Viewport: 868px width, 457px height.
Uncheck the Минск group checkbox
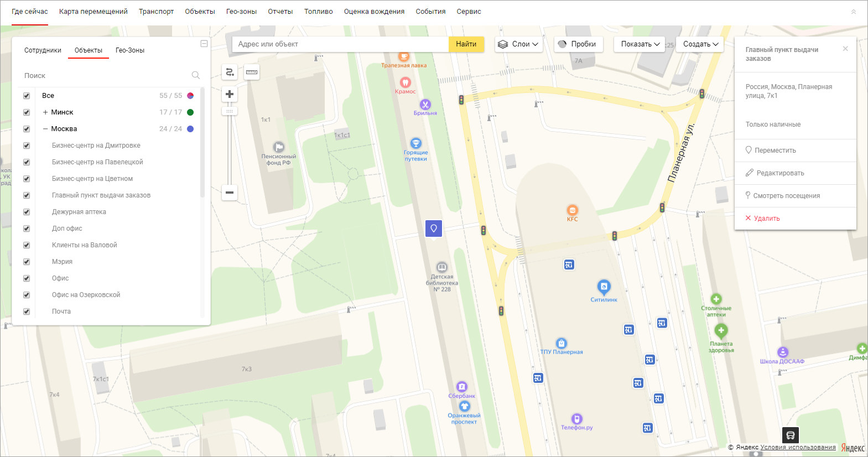[27, 112]
